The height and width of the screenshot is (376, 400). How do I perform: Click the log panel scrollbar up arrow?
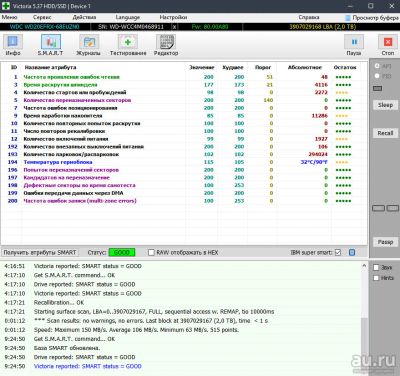tap(364, 266)
